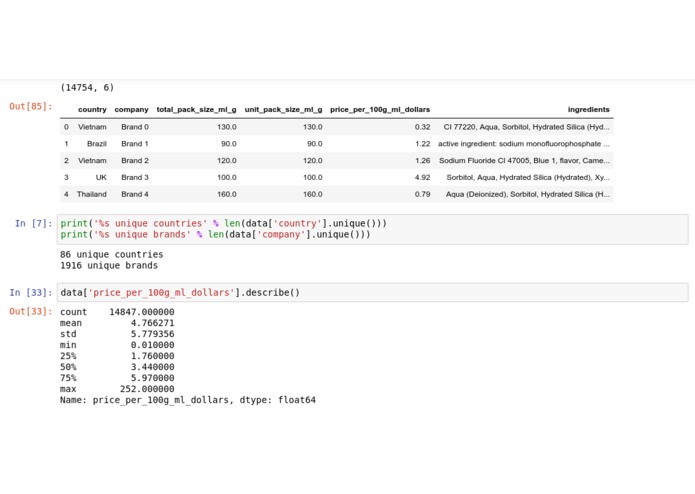Click the price value 1.22
Screen dimensions: 695x494
[422, 144]
